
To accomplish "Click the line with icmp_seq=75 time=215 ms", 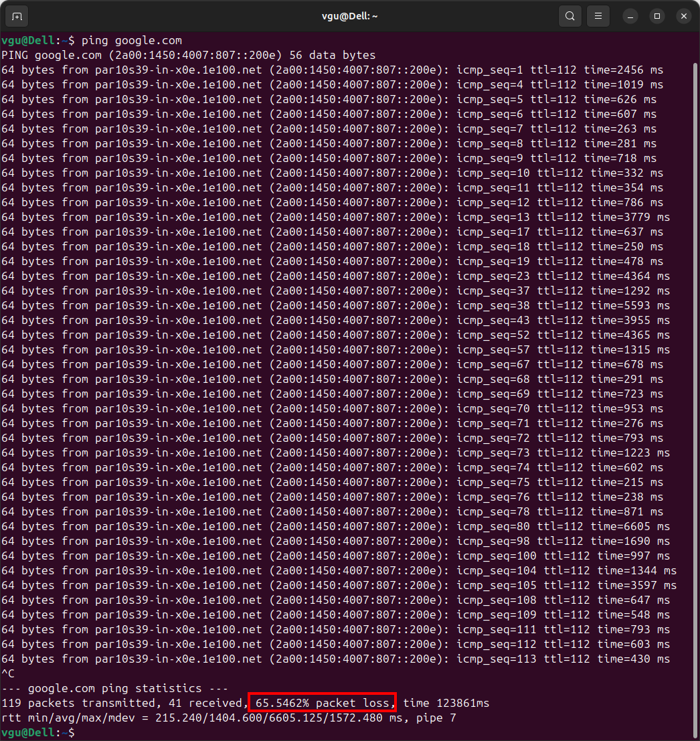I will pos(332,483).
